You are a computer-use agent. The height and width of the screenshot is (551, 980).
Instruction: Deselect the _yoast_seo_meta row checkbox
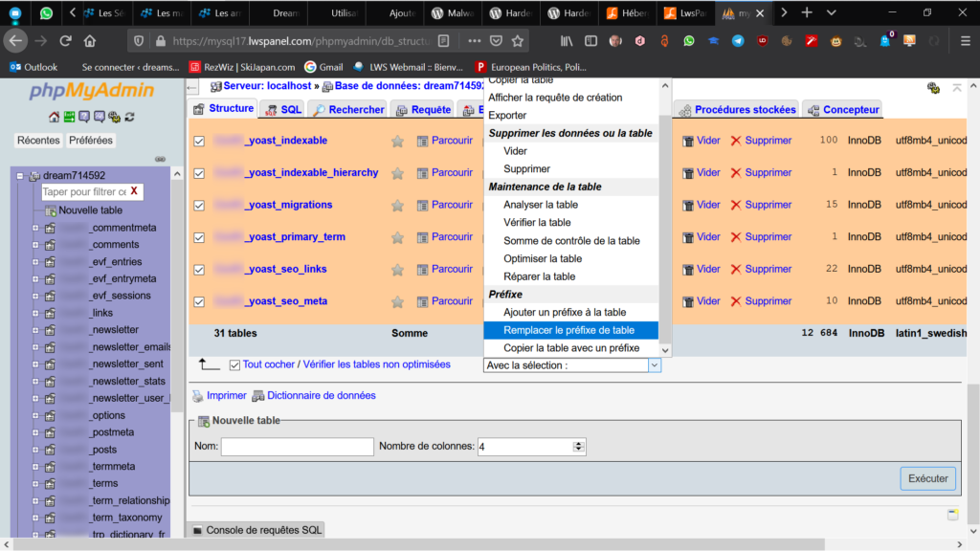tap(199, 301)
